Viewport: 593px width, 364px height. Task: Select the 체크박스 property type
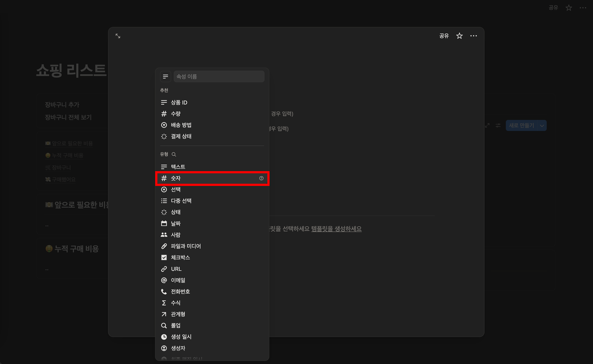(180, 257)
